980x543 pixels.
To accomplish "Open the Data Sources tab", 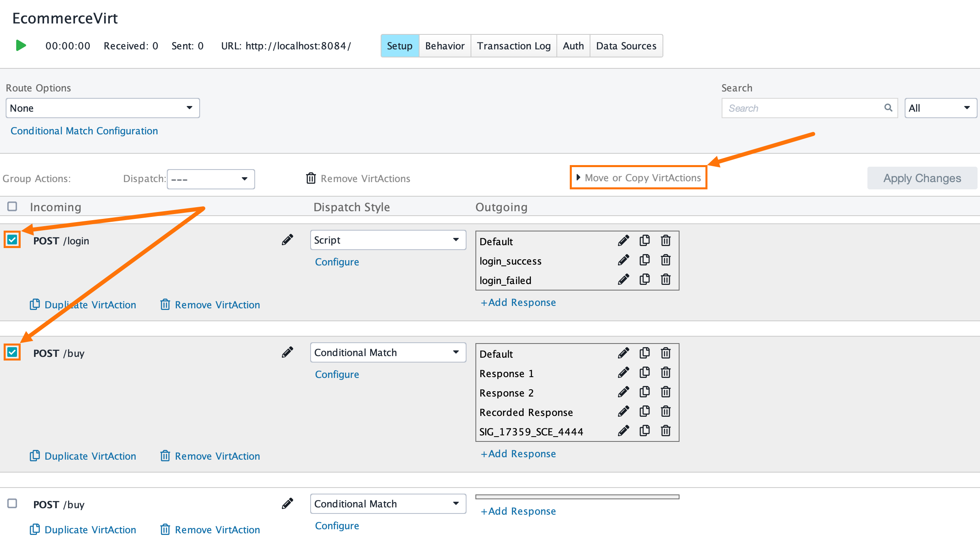I will tap(626, 46).
